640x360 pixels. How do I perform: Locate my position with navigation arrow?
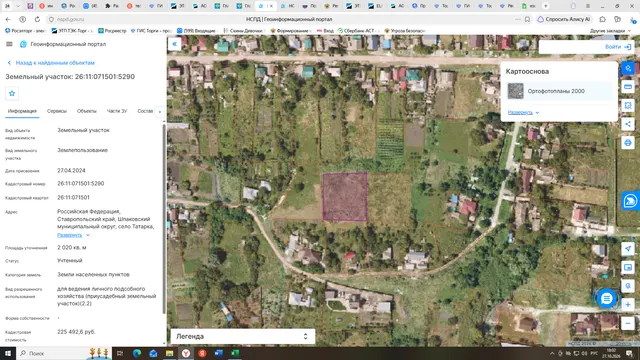(x=628, y=249)
